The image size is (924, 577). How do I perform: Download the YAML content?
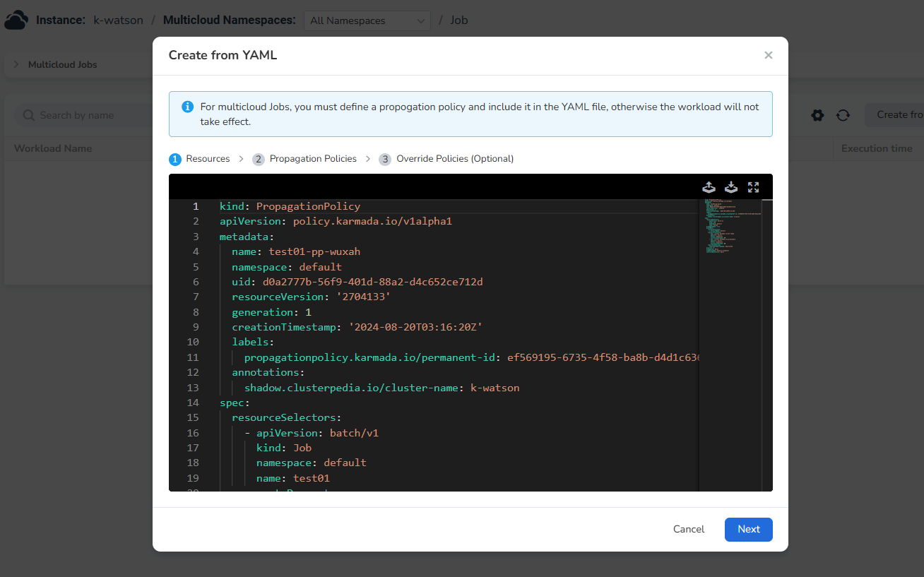pyautogui.click(x=731, y=187)
